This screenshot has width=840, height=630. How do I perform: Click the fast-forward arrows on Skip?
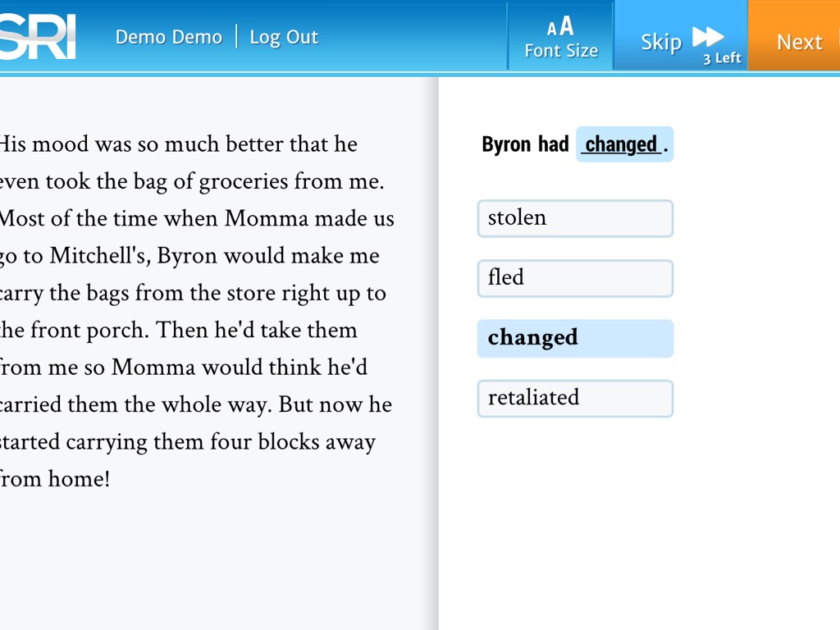707,37
